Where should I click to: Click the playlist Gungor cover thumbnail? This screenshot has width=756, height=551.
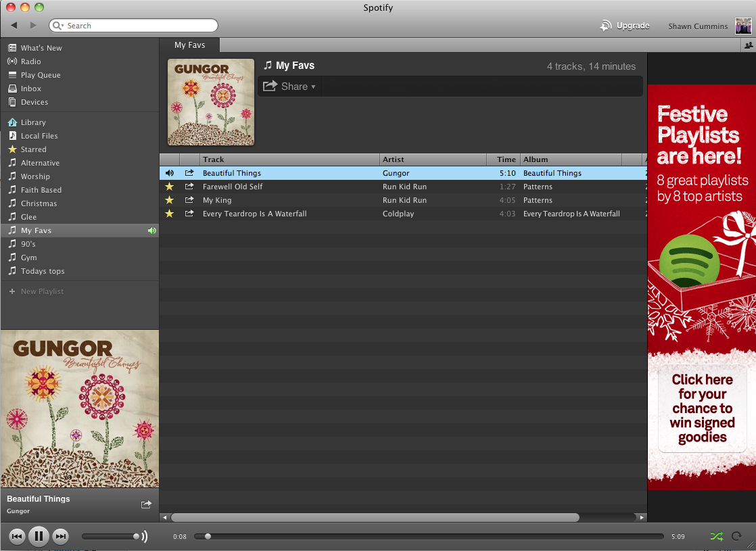211,101
